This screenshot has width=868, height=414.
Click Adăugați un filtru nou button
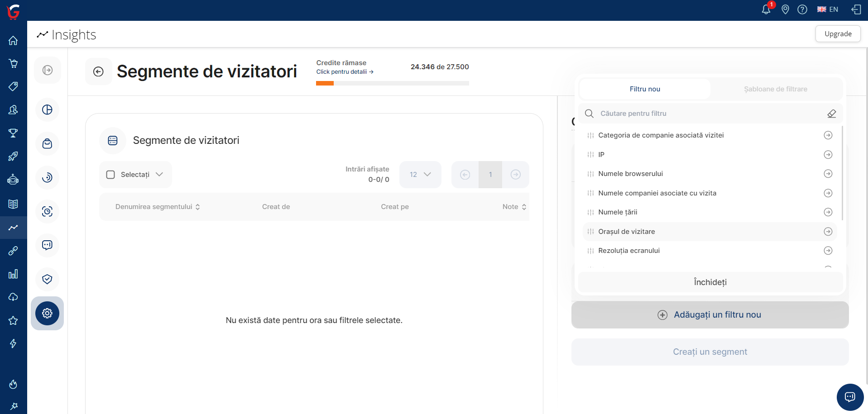710,315
